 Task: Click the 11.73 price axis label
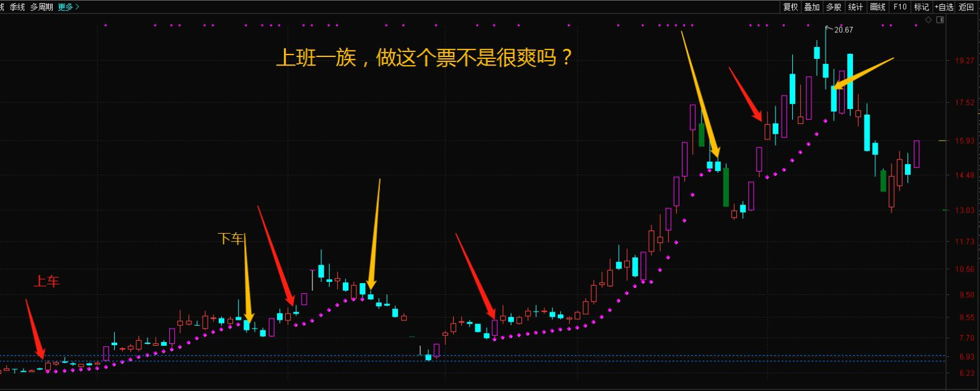[965, 242]
